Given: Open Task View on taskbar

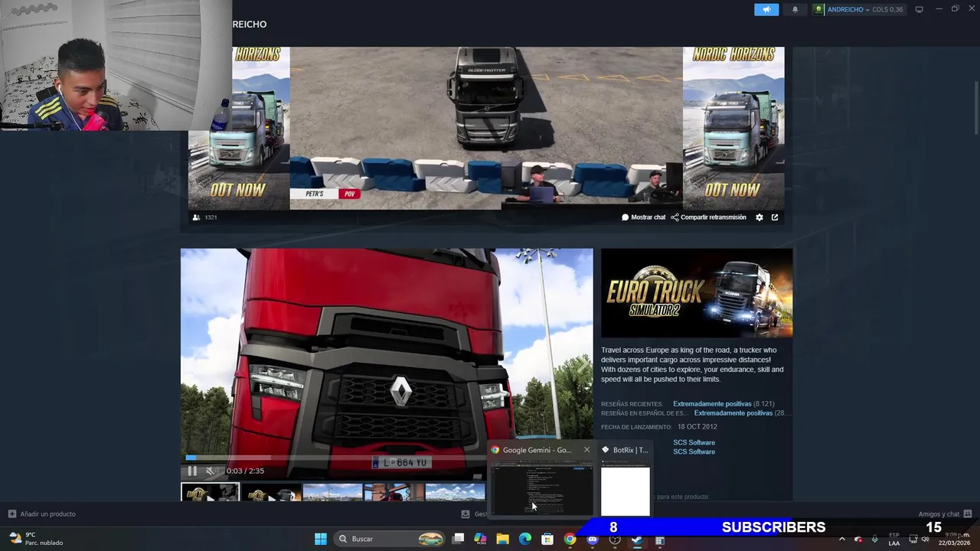Looking at the screenshot, I should click(458, 539).
